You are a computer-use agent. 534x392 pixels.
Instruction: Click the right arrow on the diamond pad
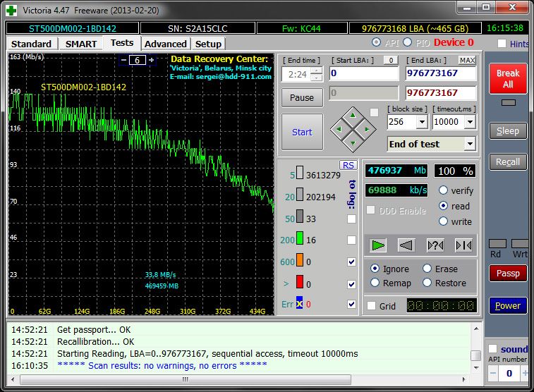(x=365, y=129)
